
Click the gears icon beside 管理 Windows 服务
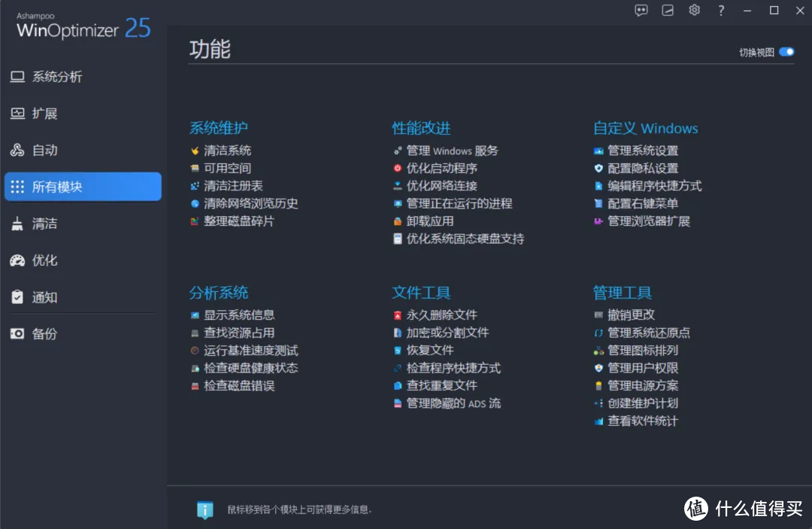tap(397, 150)
